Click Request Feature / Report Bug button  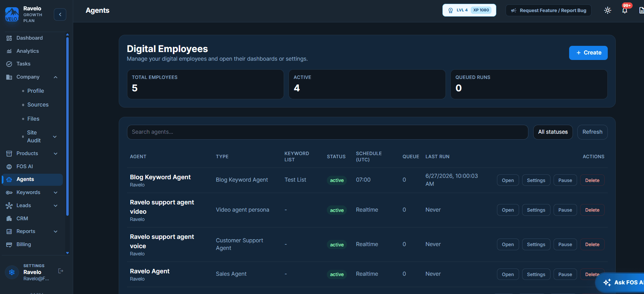pyautogui.click(x=549, y=10)
